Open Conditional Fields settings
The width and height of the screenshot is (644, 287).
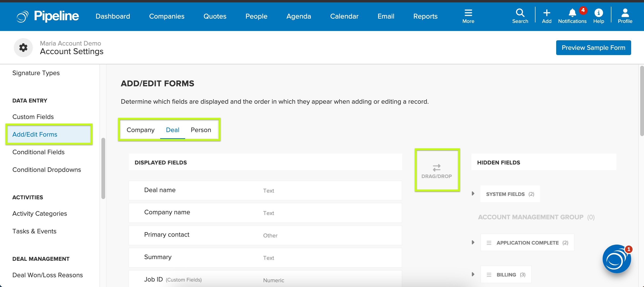pos(39,152)
